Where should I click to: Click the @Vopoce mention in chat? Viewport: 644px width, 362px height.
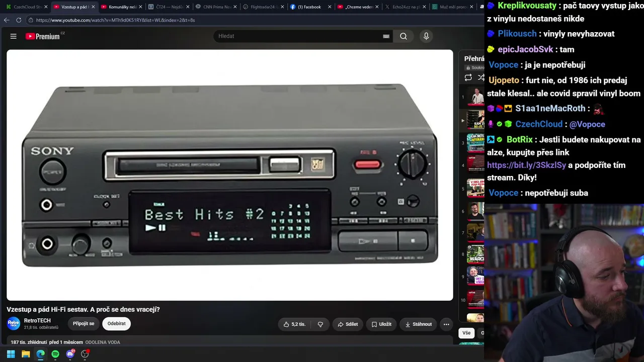(x=587, y=124)
